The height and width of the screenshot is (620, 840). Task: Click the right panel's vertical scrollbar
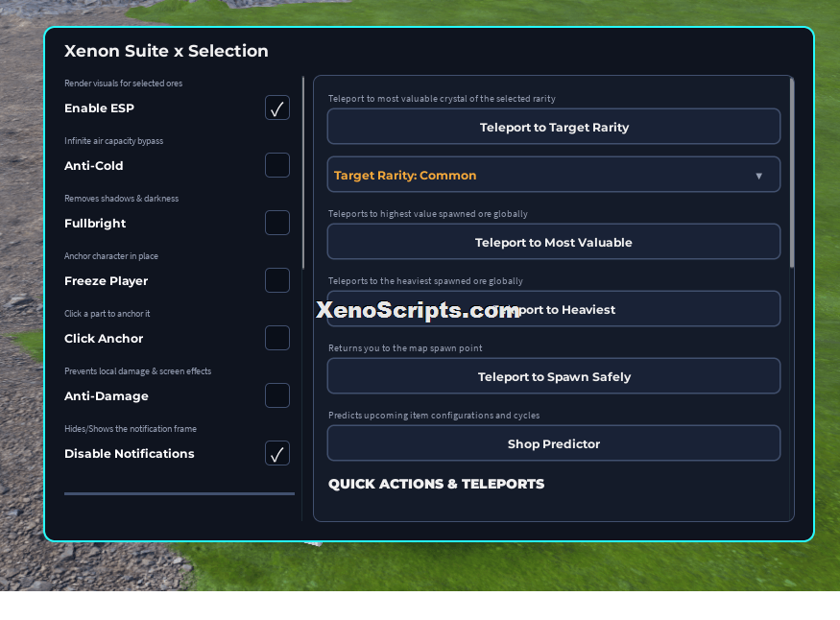pos(792,173)
